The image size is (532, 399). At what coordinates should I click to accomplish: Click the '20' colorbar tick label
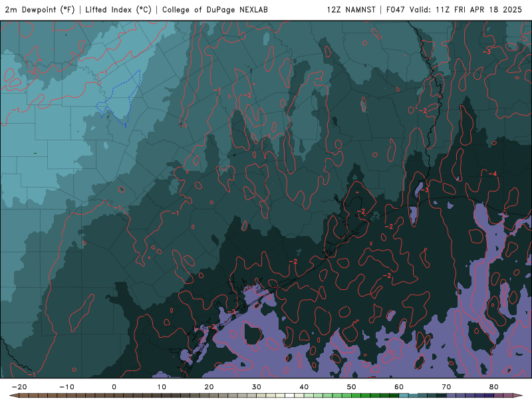(x=209, y=387)
